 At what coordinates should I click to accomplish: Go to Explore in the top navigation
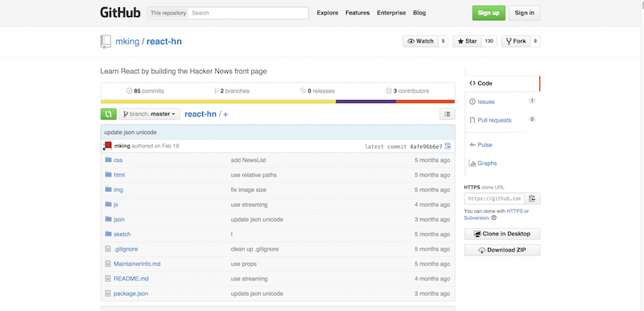328,13
